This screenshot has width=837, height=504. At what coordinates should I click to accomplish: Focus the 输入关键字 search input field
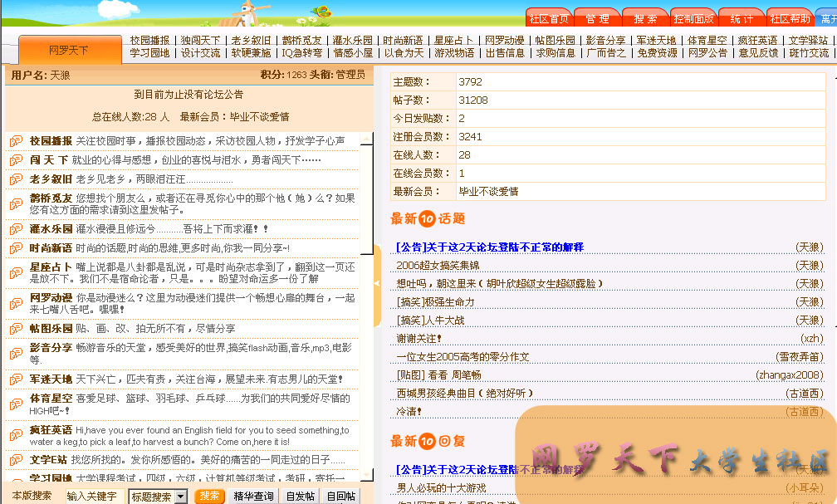pos(95,497)
